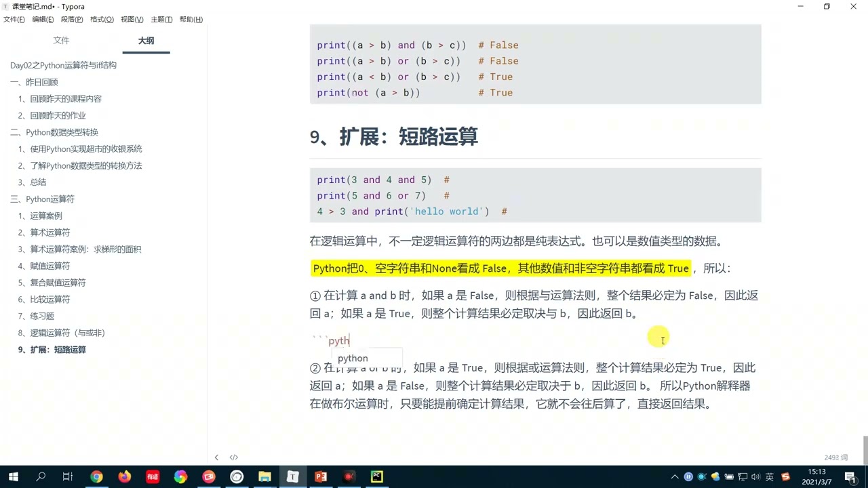Go to outline item 8、逻辑运算符（与或非）
The image size is (868, 488).
62,333
